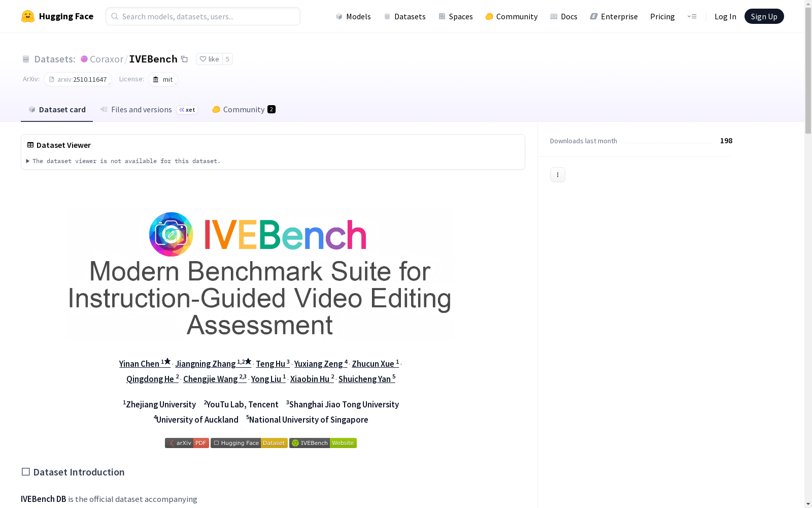Select the Dataset card tab
The image size is (812, 508).
point(57,110)
